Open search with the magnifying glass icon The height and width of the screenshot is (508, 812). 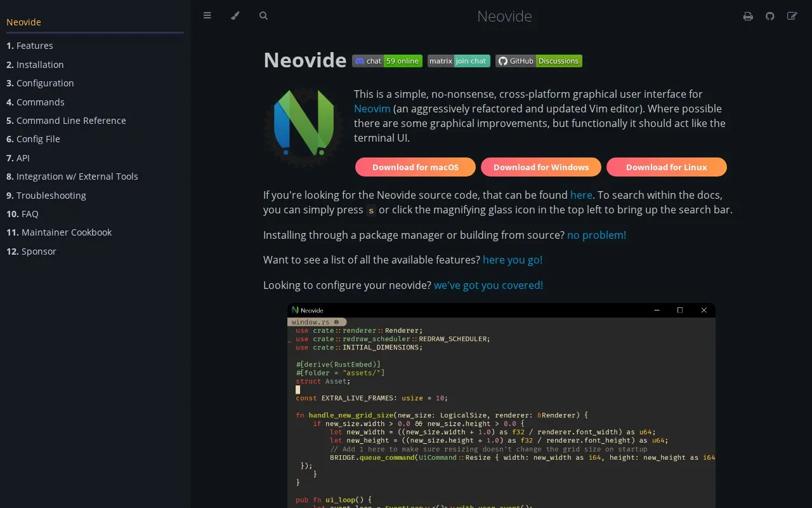click(263, 16)
